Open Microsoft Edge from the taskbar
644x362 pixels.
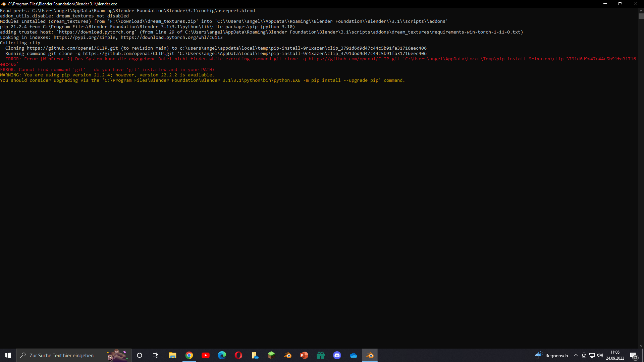[x=222, y=355]
